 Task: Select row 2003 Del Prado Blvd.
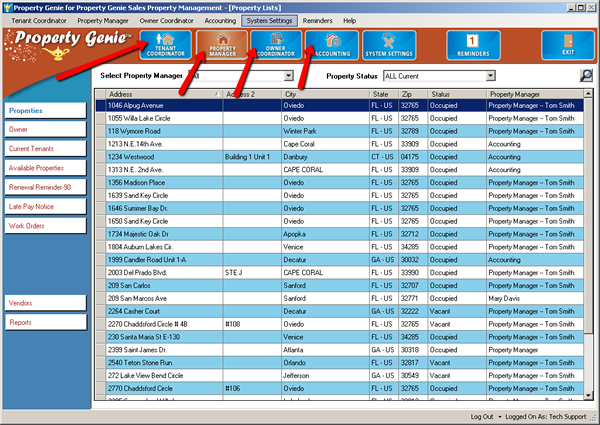point(339,273)
